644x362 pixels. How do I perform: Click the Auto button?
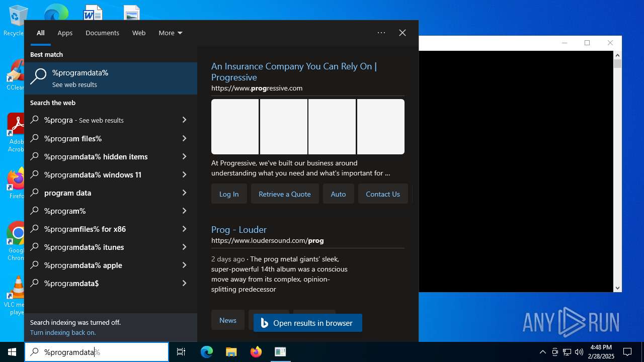338,194
